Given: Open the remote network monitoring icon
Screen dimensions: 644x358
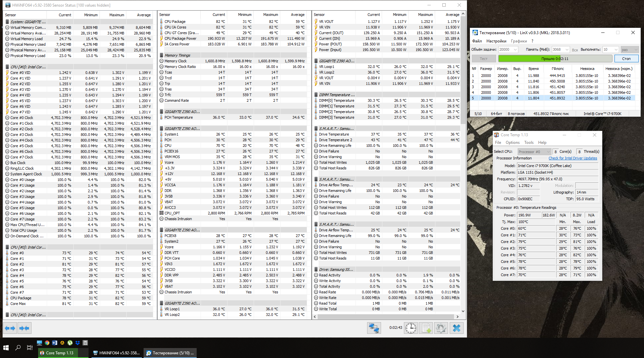Looking at the screenshot, I should [x=374, y=328].
